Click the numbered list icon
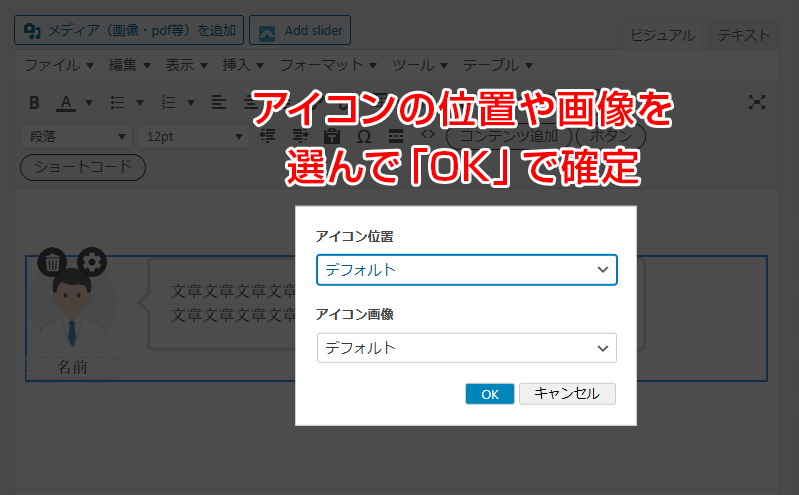Image resolution: width=799 pixels, height=495 pixels. pos(168,102)
